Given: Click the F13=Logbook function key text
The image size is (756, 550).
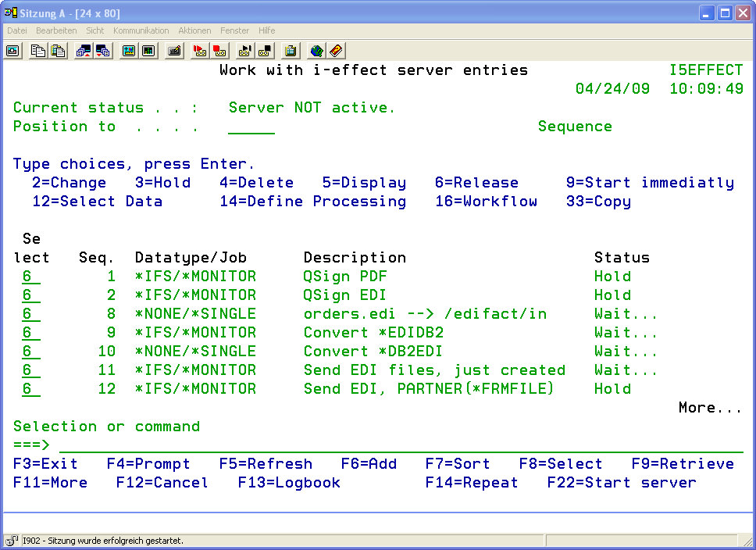Looking at the screenshot, I should point(288,483).
